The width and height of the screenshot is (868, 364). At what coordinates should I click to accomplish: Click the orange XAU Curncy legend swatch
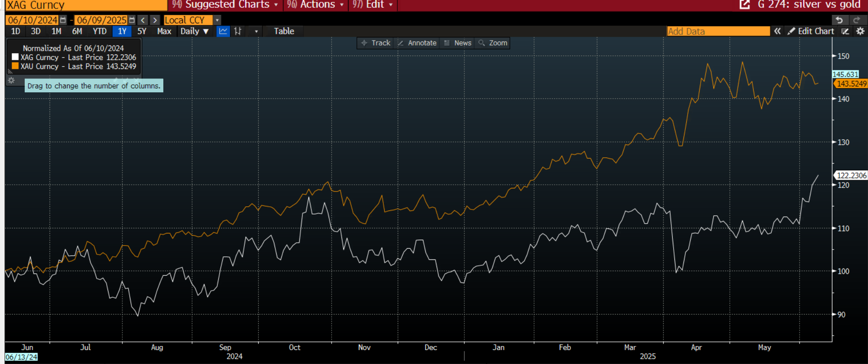pos(15,66)
